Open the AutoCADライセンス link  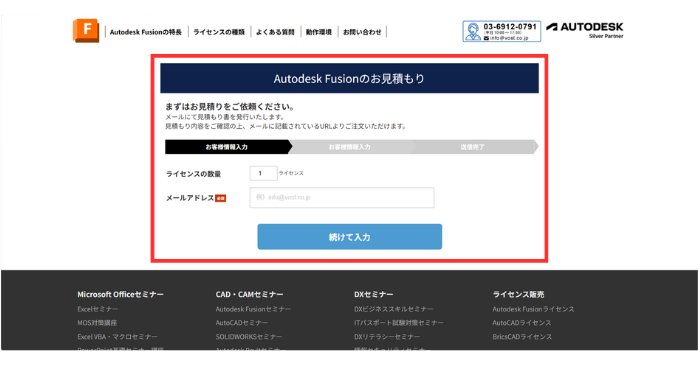522,323
